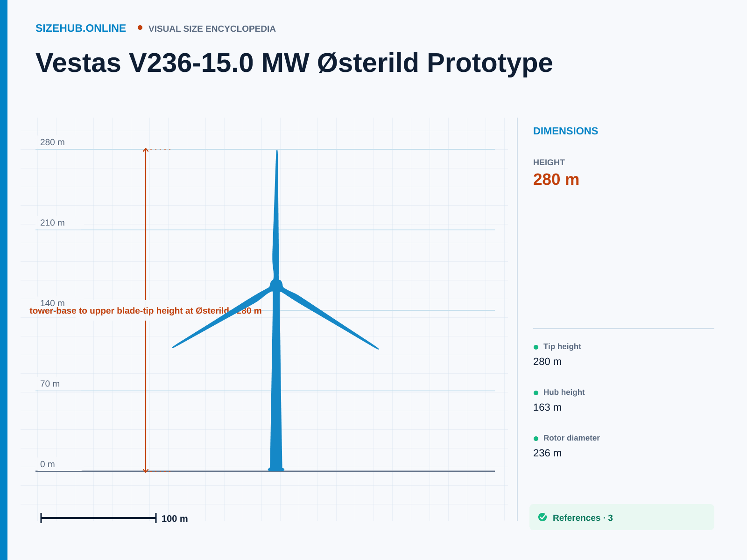Click the Rotor diameter label
This screenshot has width=747, height=560.
pyautogui.click(x=571, y=438)
